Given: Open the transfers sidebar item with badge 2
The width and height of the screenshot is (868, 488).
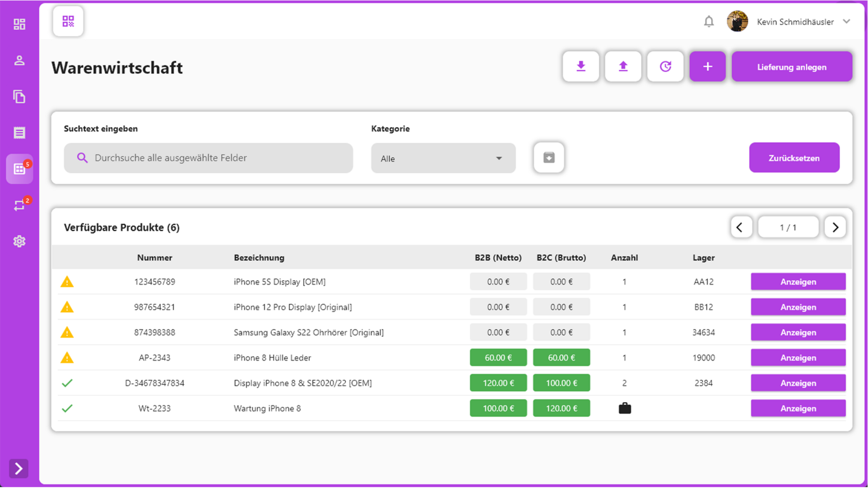Looking at the screenshot, I should [20, 205].
